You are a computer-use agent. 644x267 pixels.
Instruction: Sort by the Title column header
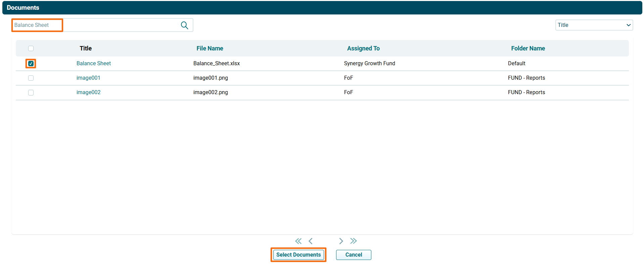point(86,48)
